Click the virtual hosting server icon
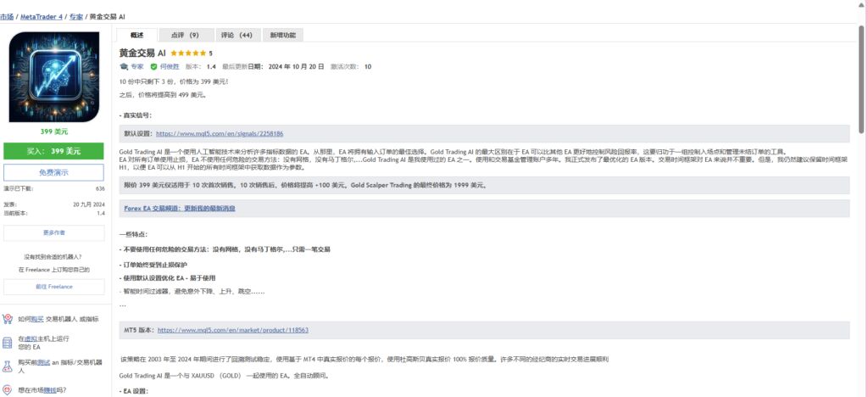868x397 pixels. click(7, 343)
